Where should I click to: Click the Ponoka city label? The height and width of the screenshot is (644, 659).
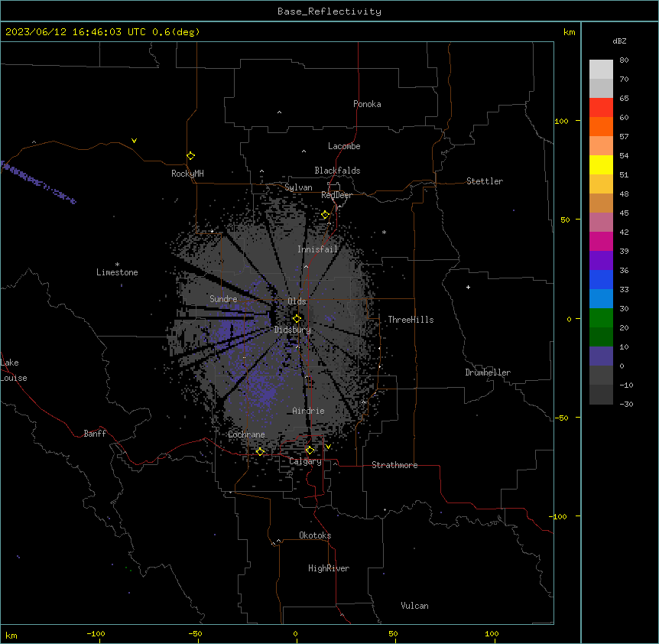[367, 104]
